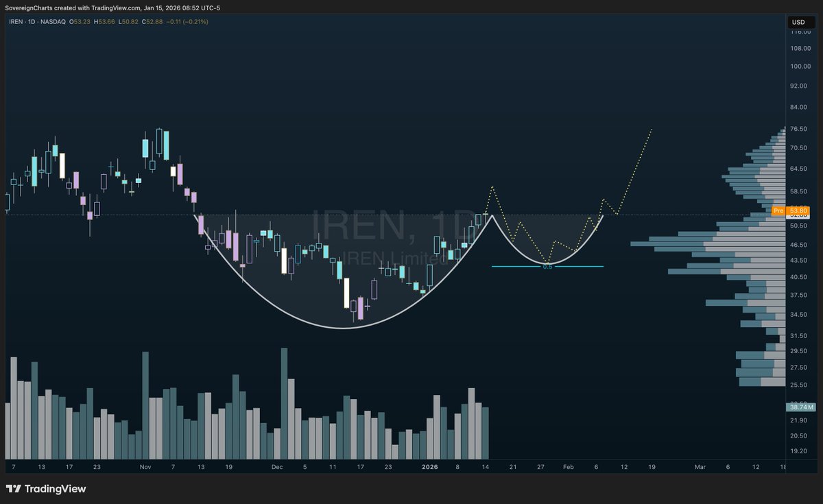
Task: Click the USD currency label top-right
Action: 799,22
